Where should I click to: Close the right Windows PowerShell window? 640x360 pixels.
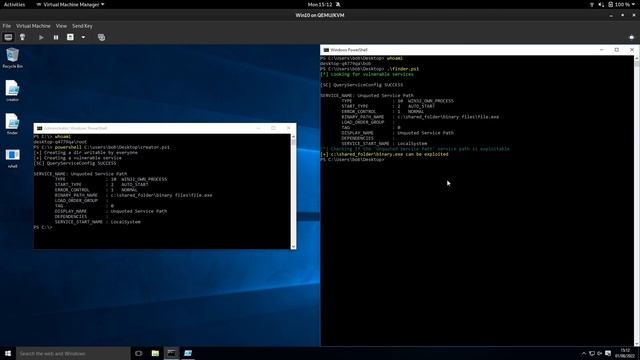click(x=632, y=50)
